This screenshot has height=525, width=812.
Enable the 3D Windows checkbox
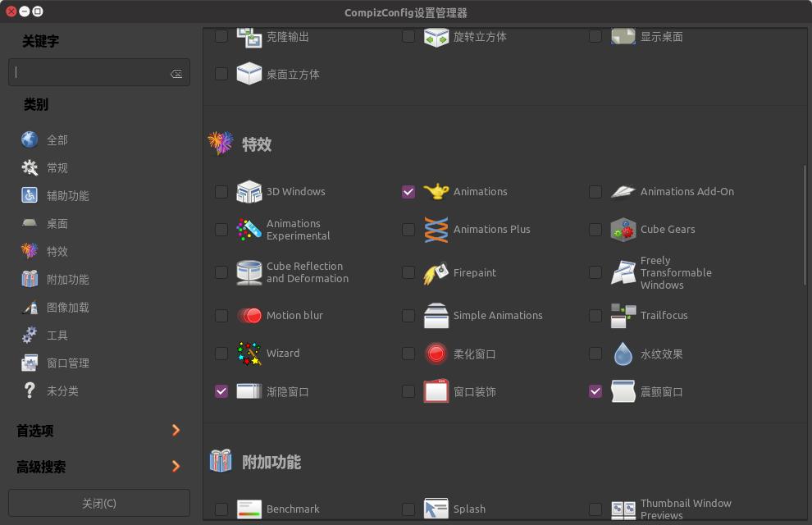[x=221, y=191]
